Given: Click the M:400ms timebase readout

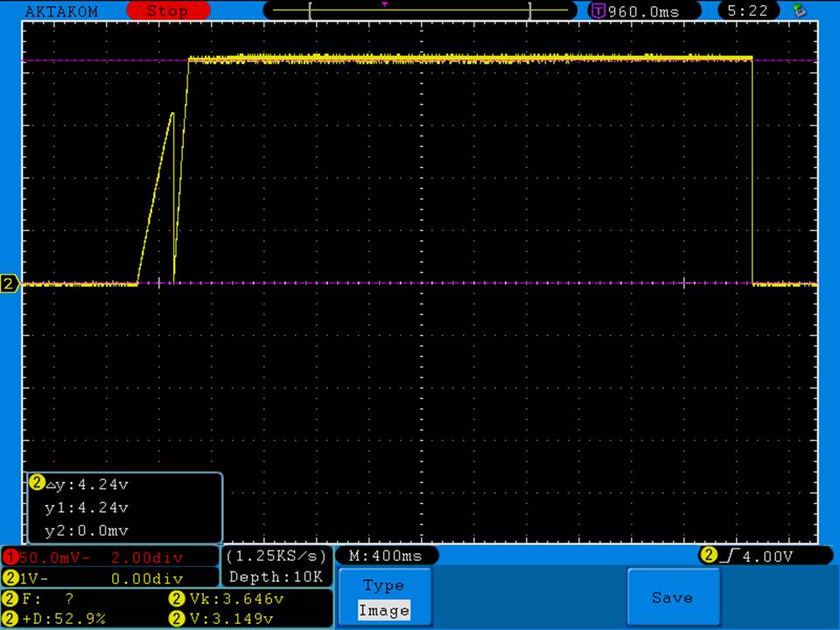Looking at the screenshot, I should [386, 556].
